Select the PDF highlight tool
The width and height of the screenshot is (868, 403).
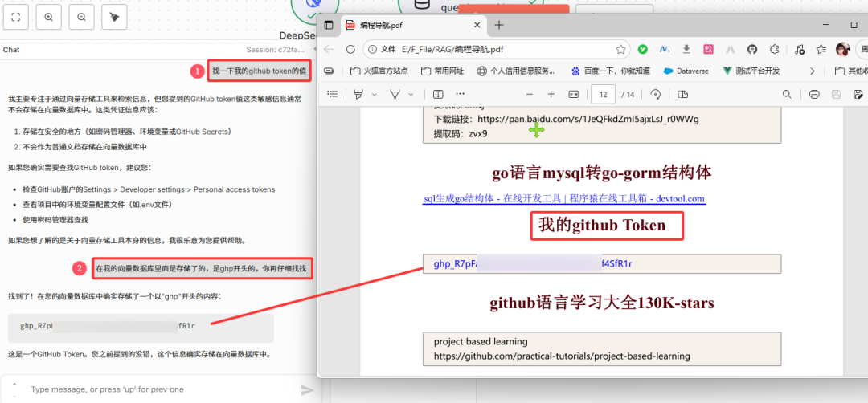(358, 94)
